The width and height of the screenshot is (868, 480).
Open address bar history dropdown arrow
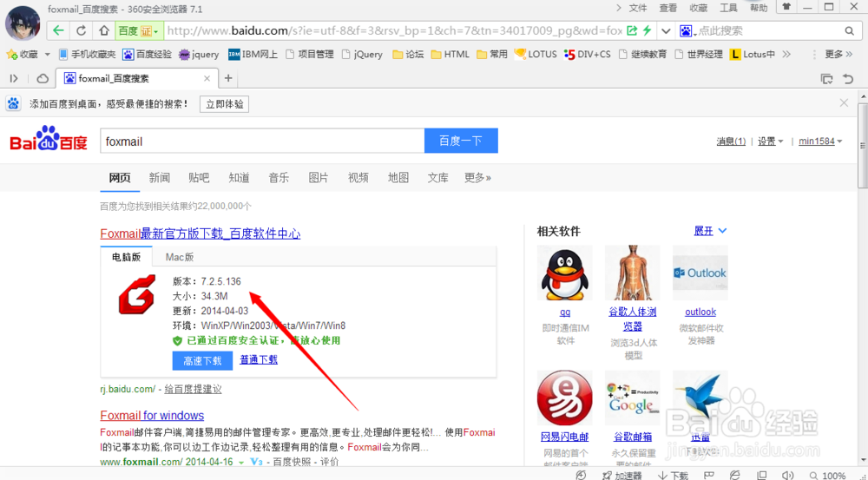click(666, 31)
